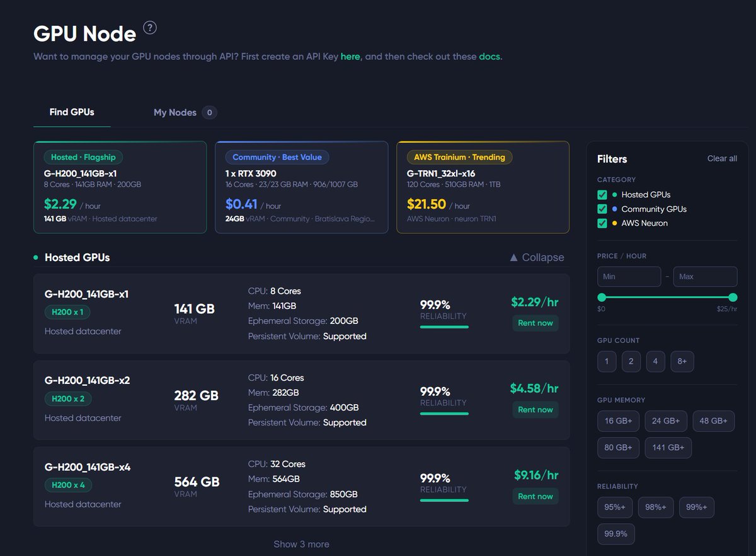Screen dimensions: 756x556
Task: Click the Community · Best Value badge
Action: pos(277,158)
